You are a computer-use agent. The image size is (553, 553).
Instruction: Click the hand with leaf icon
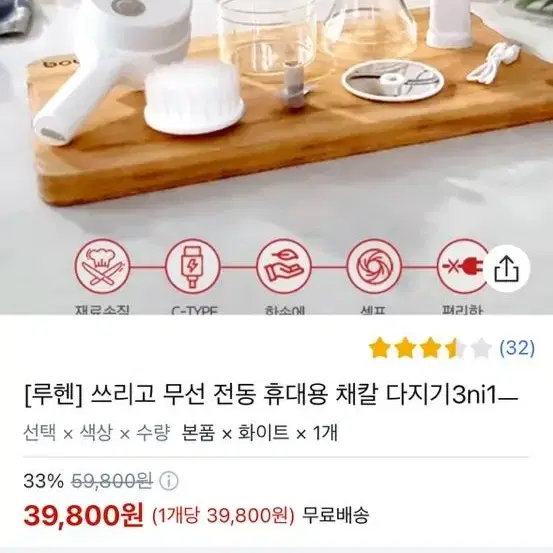[284, 267]
